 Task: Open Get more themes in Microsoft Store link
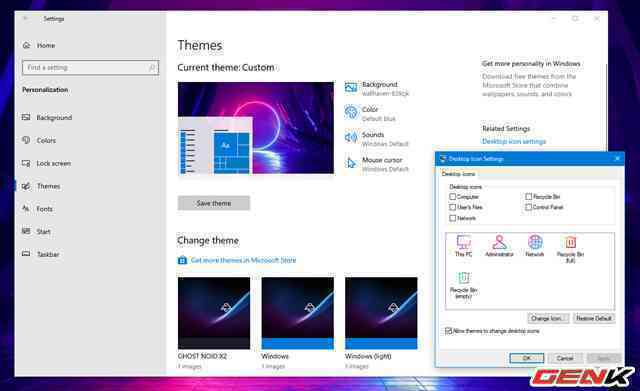coord(243,260)
